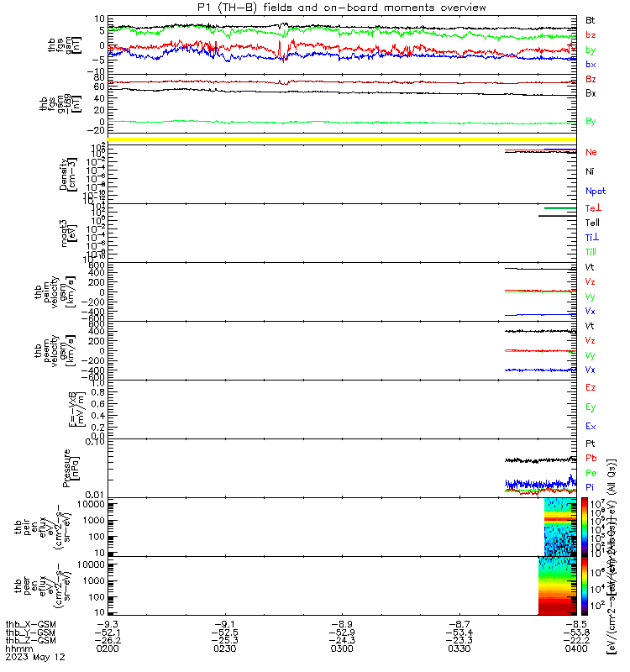Click the blue "Ex" electric field legend
630x672 pixels.
(x=591, y=427)
